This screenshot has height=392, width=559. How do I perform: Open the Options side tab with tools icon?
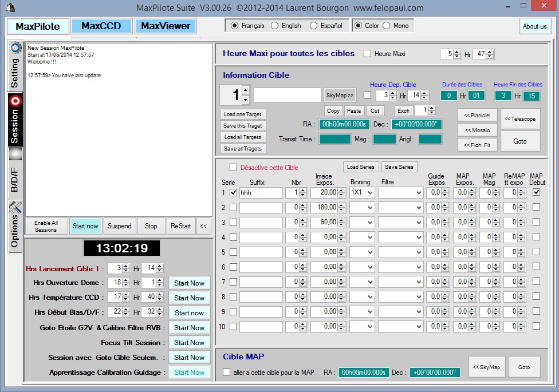click(x=15, y=226)
